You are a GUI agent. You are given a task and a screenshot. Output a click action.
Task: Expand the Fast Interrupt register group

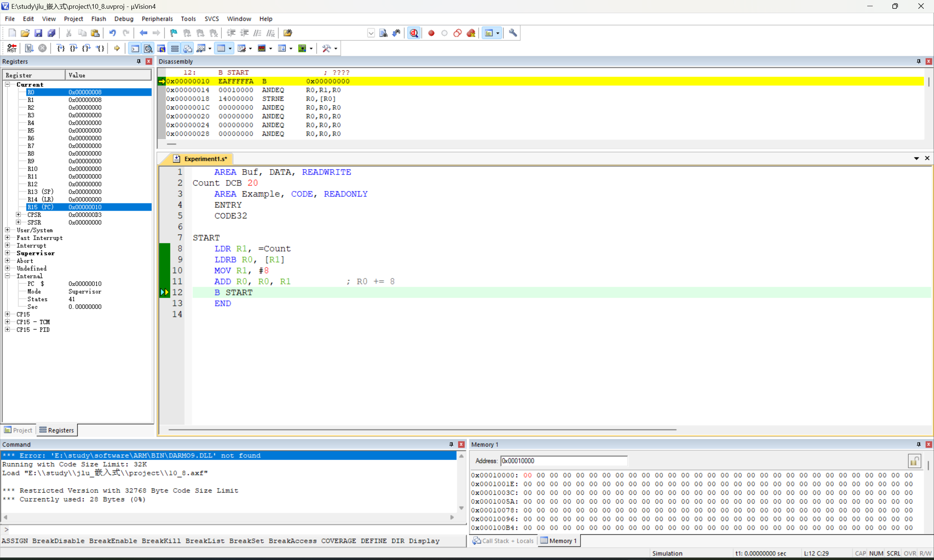(x=7, y=237)
